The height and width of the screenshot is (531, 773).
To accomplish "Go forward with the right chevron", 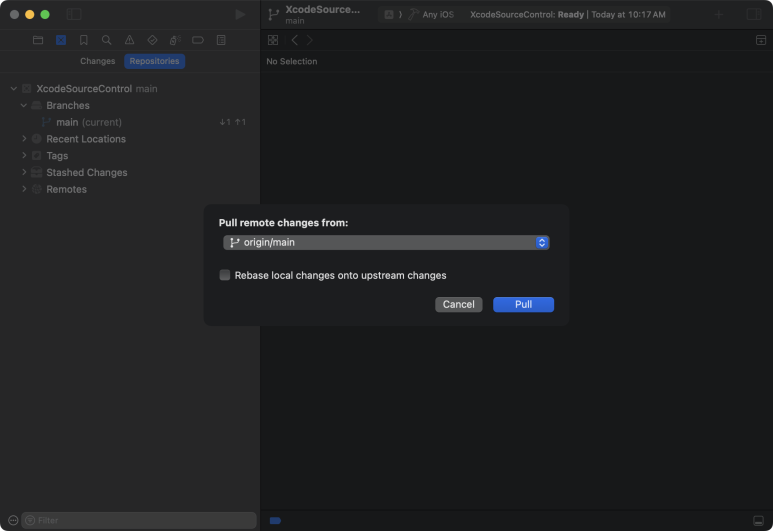I will pos(310,40).
